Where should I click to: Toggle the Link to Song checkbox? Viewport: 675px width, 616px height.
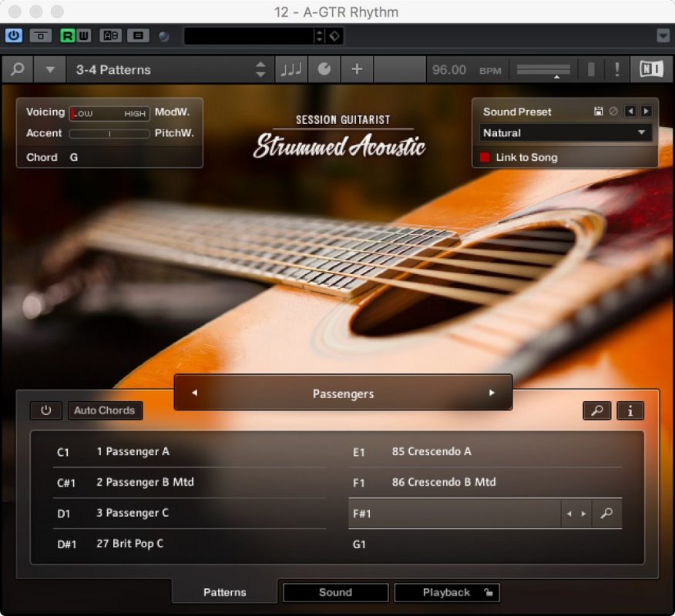[x=485, y=157]
